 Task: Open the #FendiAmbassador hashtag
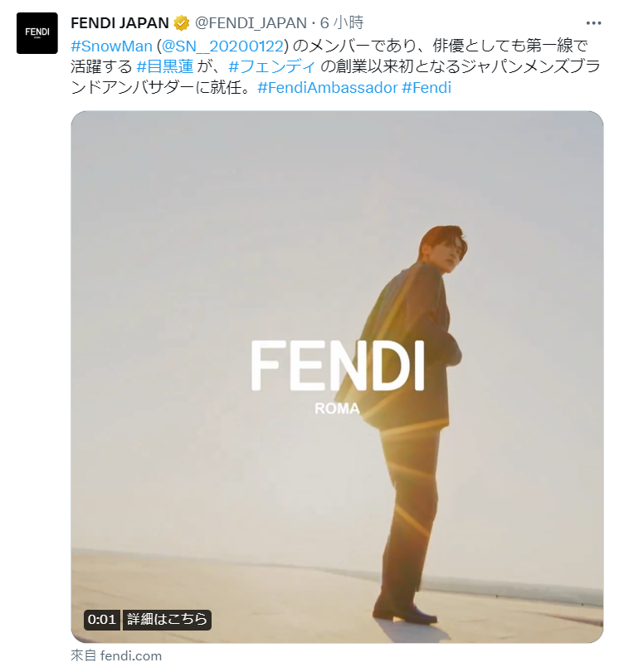[328, 88]
